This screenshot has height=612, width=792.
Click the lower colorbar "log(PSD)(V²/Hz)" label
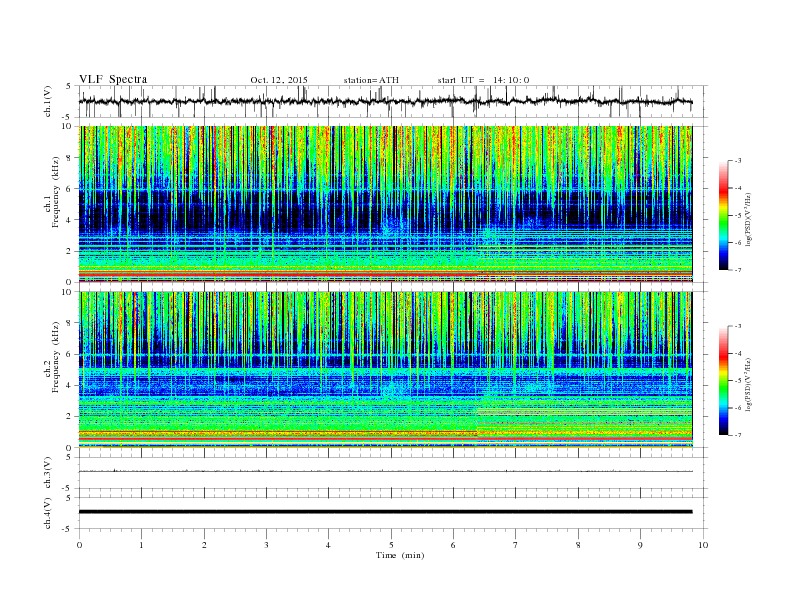[x=749, y=384]
